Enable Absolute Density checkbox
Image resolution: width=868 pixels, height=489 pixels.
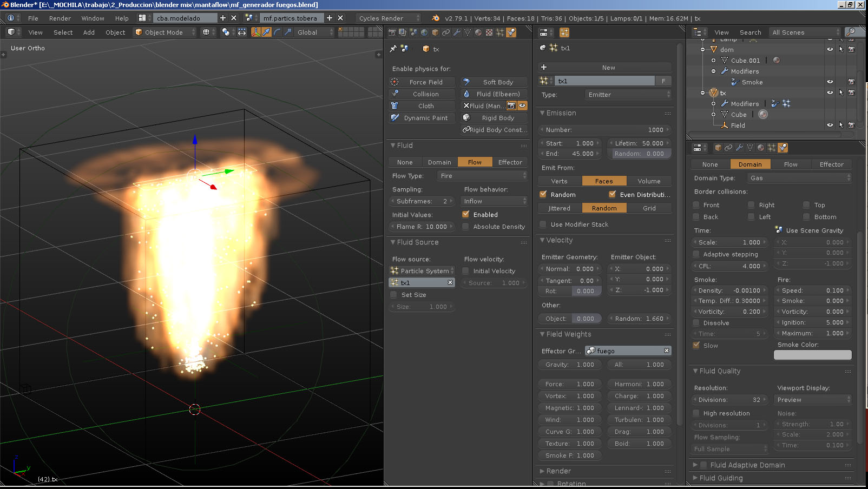click(x=465, y=227)
